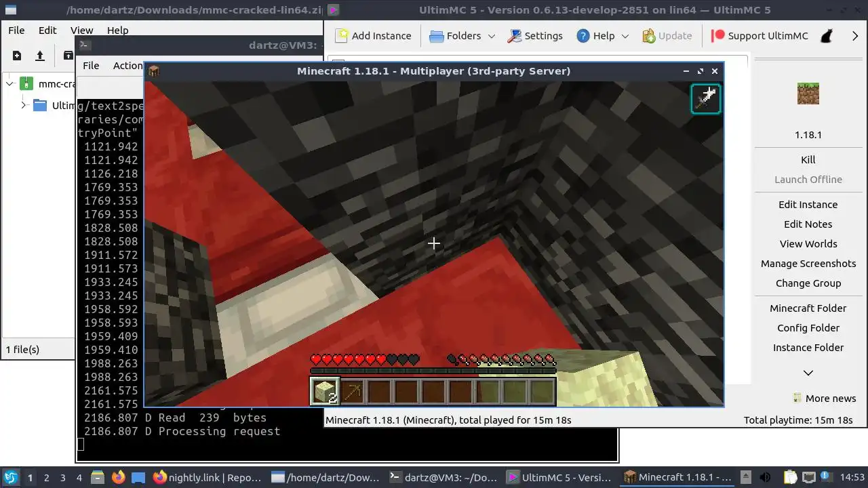The height and width of the screenshot is (488, 868).
Task: Select the pickaxe hotbar slot
Action: click(x=352, y=392)
